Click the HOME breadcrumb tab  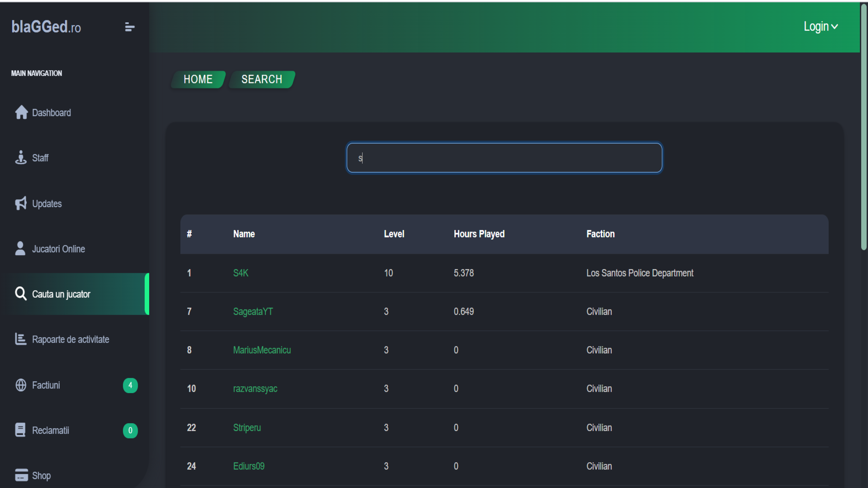pos(198,79)
